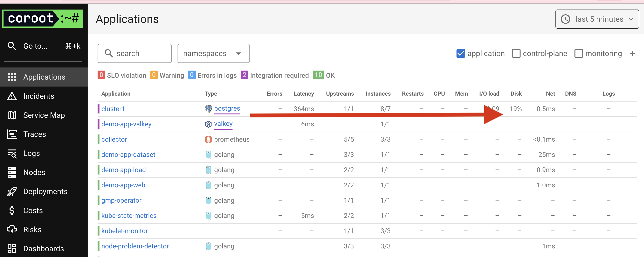Open the namespaces dropdown
The height and width of the screenshot is (257, 644).
[x=213, y=53]
